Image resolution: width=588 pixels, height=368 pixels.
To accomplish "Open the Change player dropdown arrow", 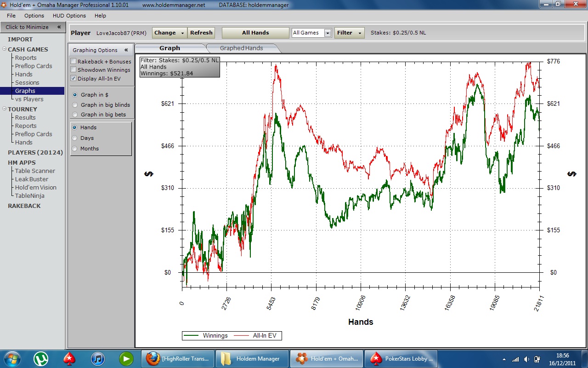I will click(182, 33).
